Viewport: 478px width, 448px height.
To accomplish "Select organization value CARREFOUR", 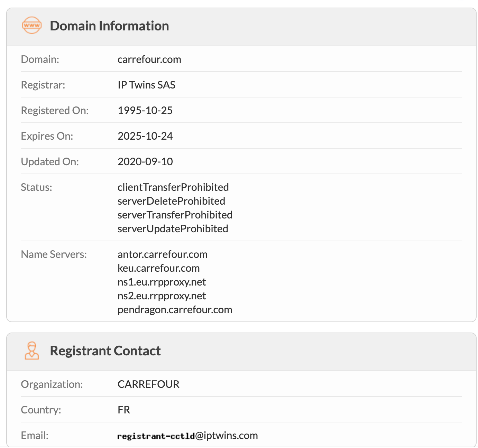I will (149, 384).
